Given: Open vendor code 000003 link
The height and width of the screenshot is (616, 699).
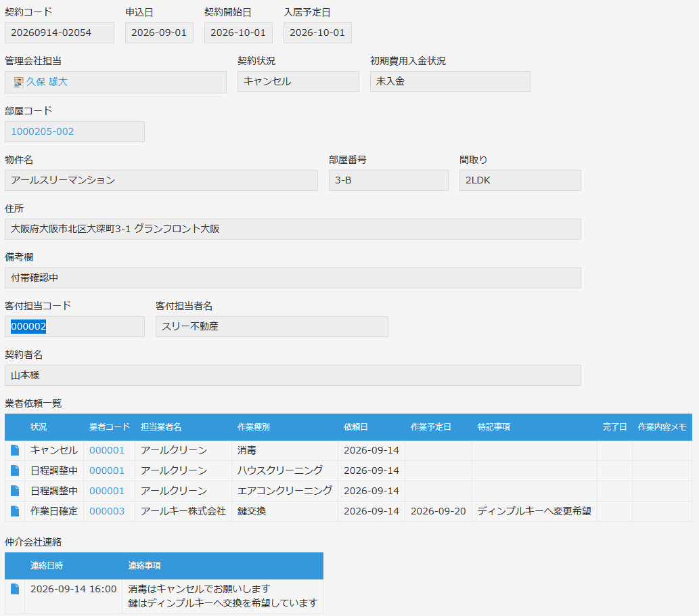Looking at the screenshot, I should pyautogui.click(x=107, y=510).
